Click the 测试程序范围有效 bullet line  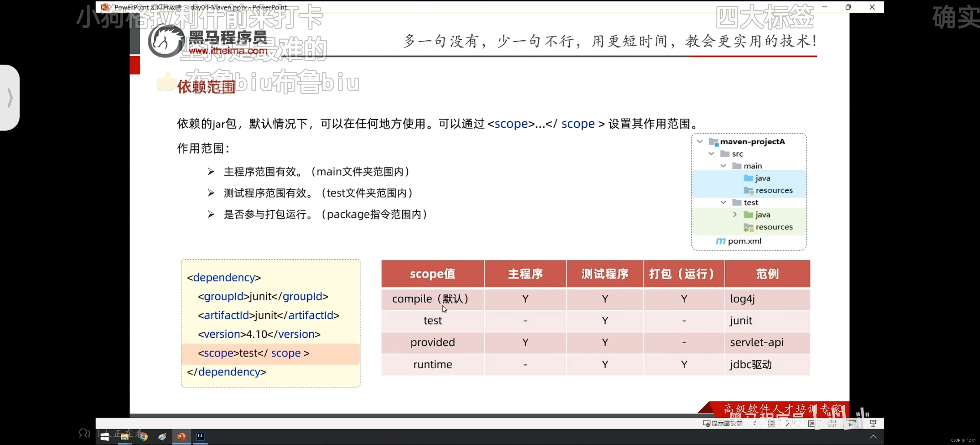tap(318, 193)
